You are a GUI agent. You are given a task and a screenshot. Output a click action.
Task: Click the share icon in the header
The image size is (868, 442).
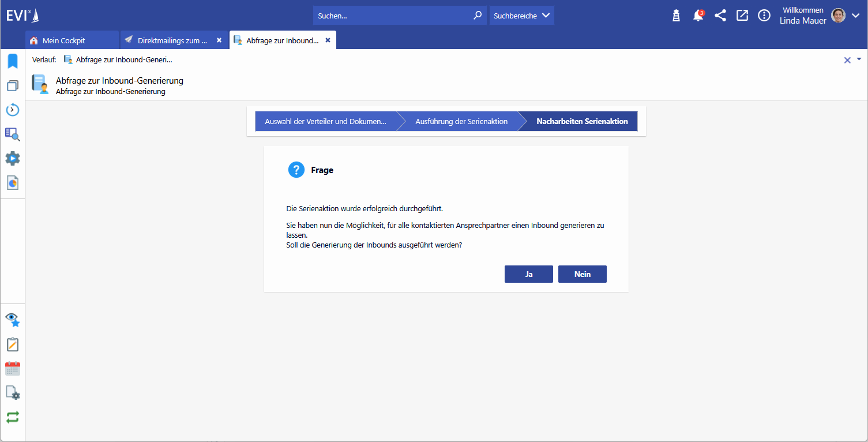pos(720,15)
